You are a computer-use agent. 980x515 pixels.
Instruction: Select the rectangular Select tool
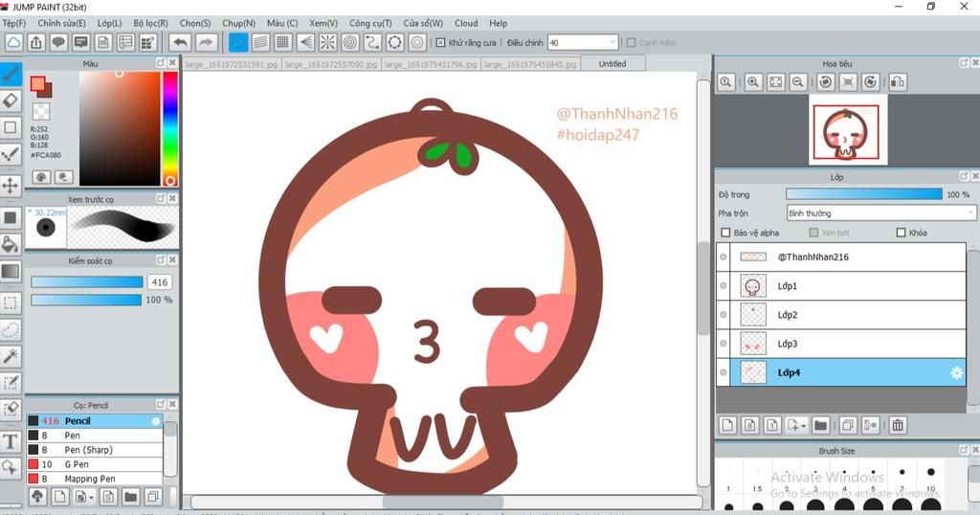[11, 303]
